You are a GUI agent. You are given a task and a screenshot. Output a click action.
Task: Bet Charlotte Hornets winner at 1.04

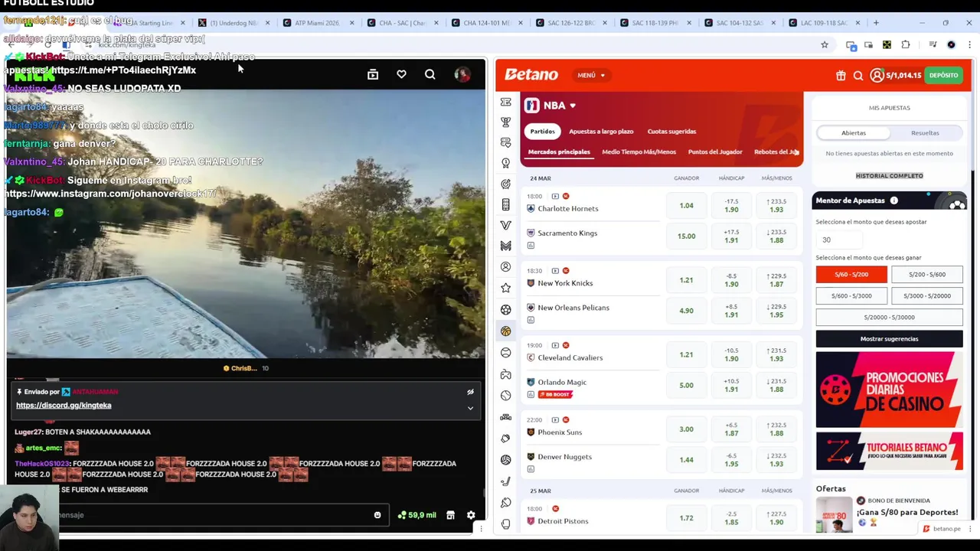click(686, 206)
